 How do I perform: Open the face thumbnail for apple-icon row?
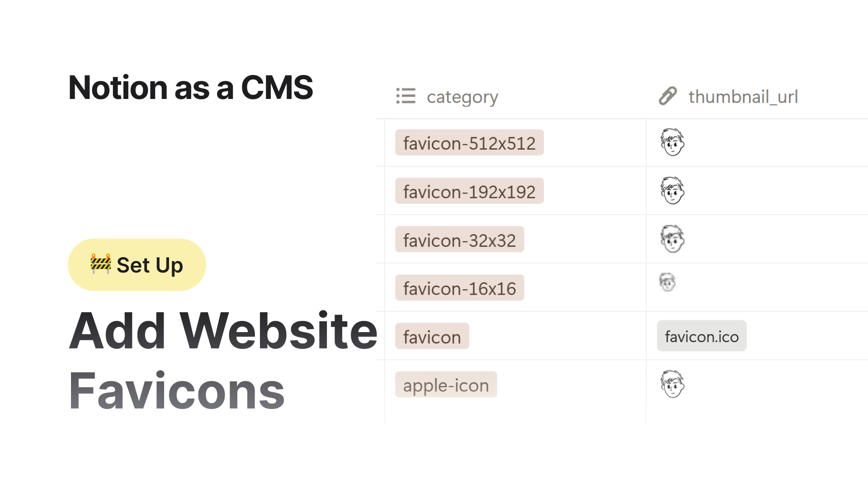(673, 385)
